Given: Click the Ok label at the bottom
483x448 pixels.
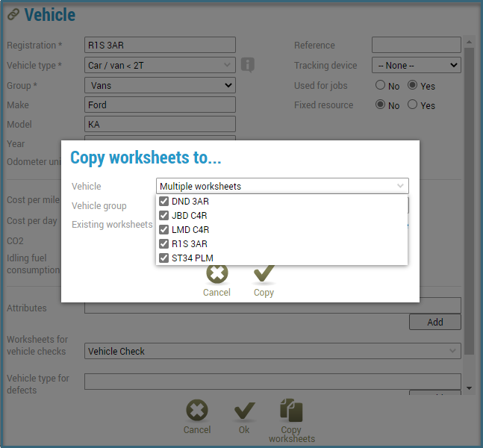Looking at the screenshot, I should (244, 429).
